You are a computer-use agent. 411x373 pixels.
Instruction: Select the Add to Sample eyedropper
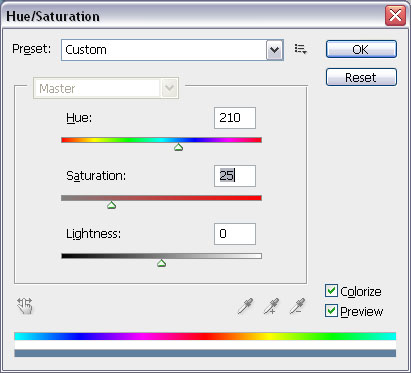pyautogui.click(x=271, y=306)
